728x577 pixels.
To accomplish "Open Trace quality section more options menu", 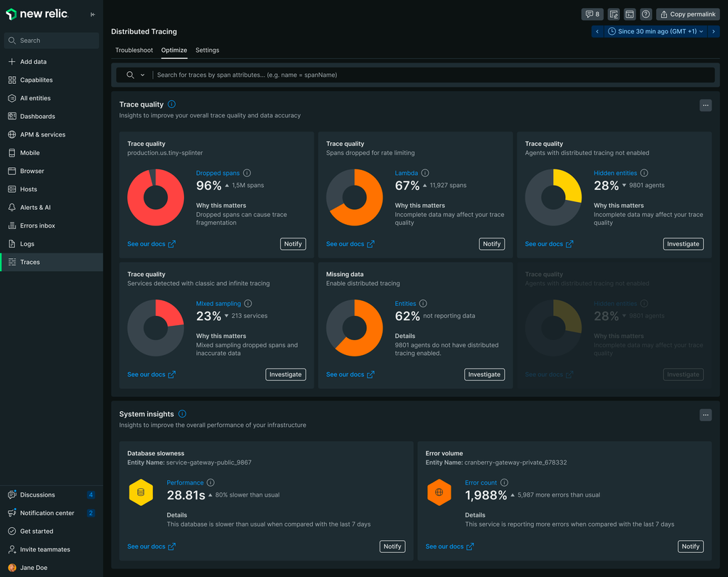I will 705,105.
